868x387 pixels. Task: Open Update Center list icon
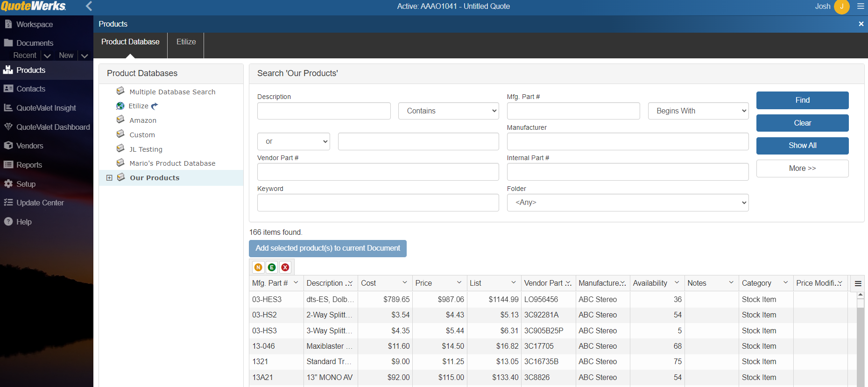[x=8, y=203]
